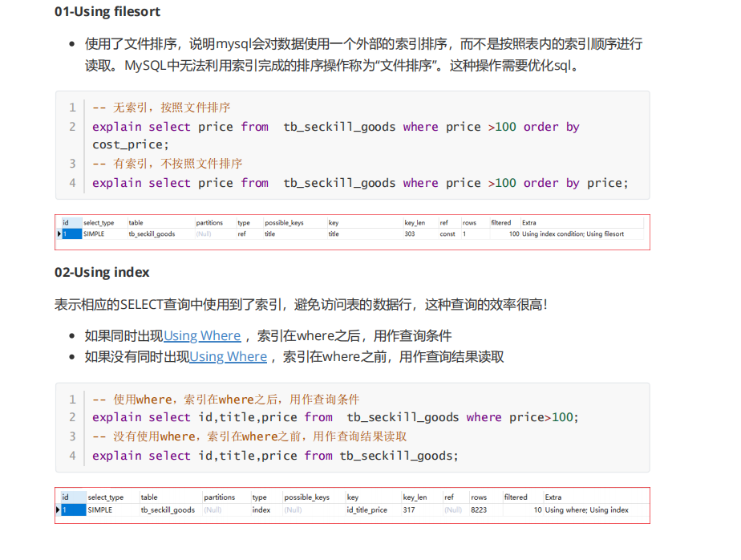Click 'Using index condition; Using filesort' cell
This screenshot has width=741, height=560.
pyautogui.click(x=573, y=234)
